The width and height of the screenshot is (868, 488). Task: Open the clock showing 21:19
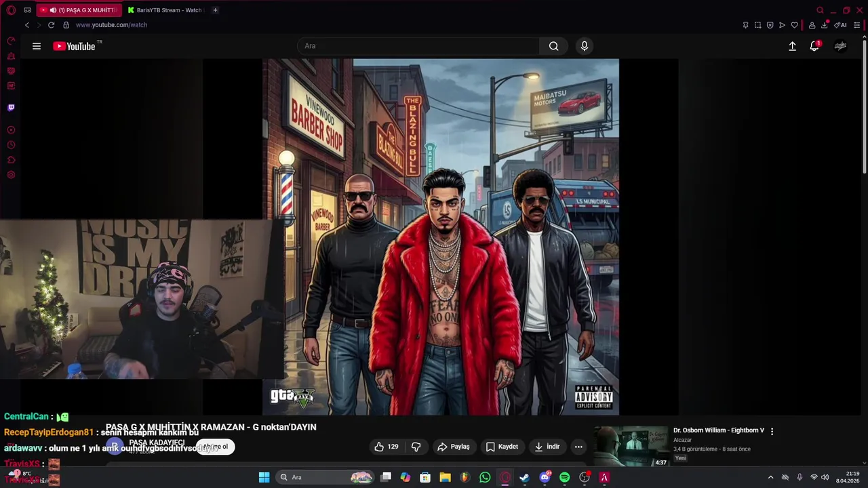pyautogui.click(x=848, y=477)
